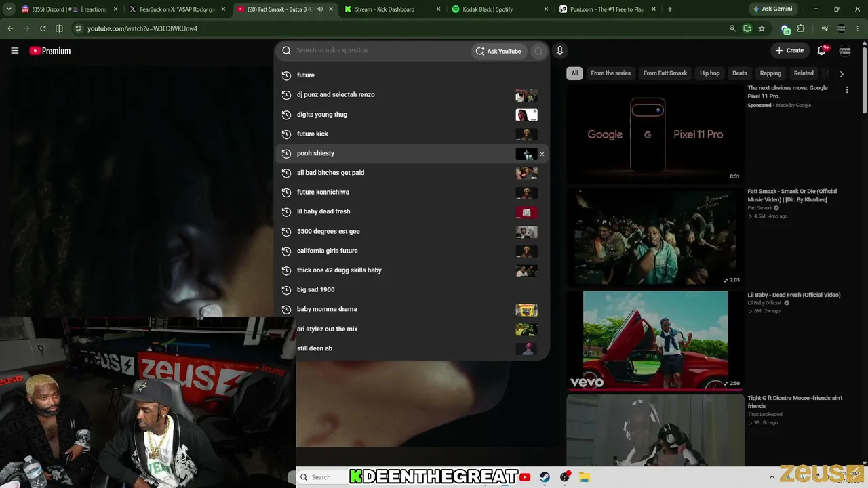Switch to the Kodak Black Spotify tab

[500, 9]
